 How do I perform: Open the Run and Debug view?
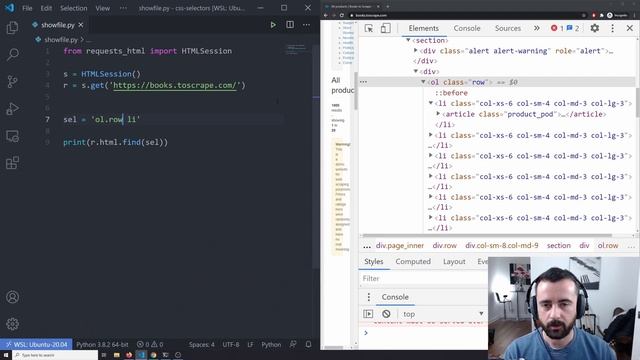tap(12, 109)
